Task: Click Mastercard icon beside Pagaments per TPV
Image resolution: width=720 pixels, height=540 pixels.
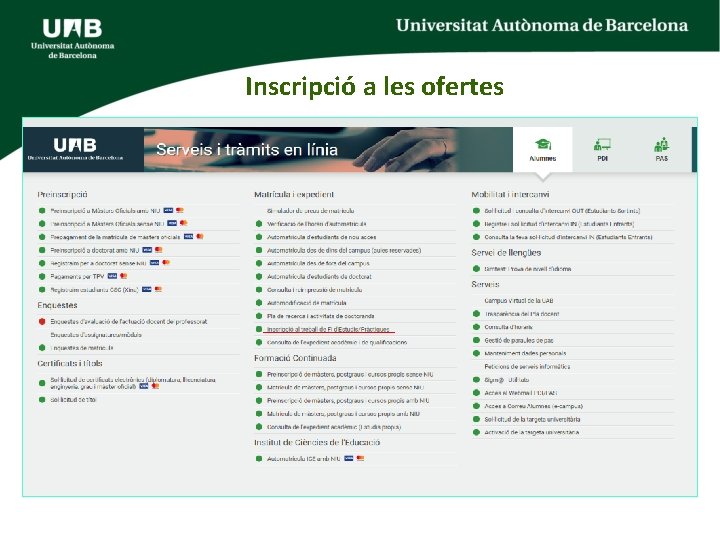Action: pyautogui.click(x=124, y=276)
